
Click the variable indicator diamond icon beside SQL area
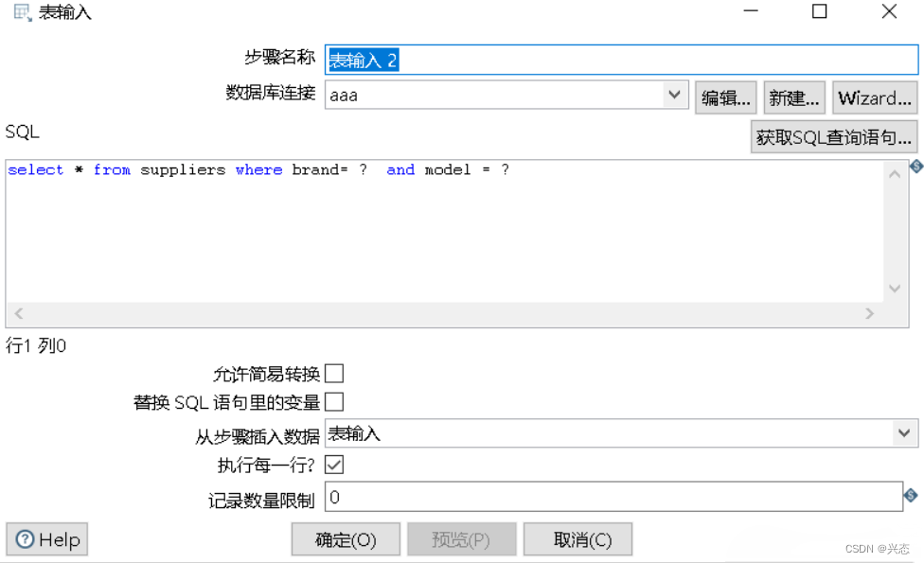[915, 167]
